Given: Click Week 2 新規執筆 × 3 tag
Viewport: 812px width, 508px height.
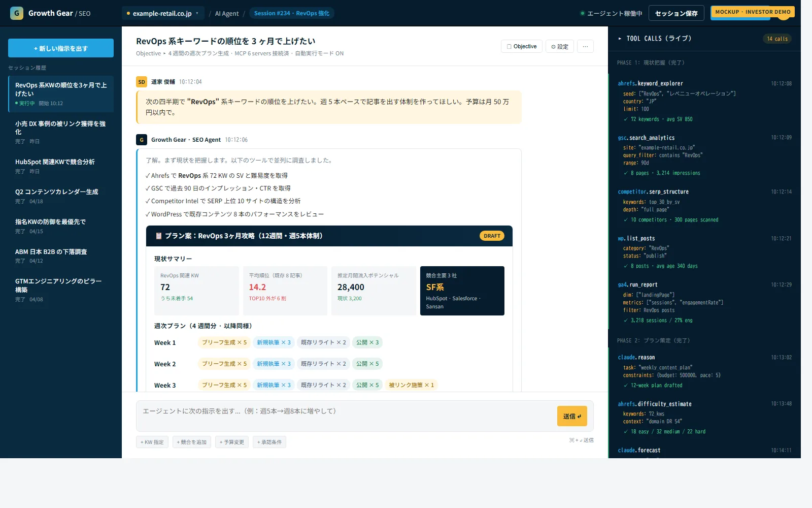Looking at the screenshot, I should [274, 364].
